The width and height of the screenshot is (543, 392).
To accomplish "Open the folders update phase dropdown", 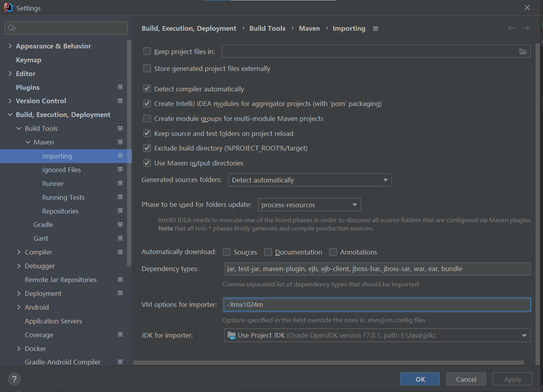I will click(309, 205).
